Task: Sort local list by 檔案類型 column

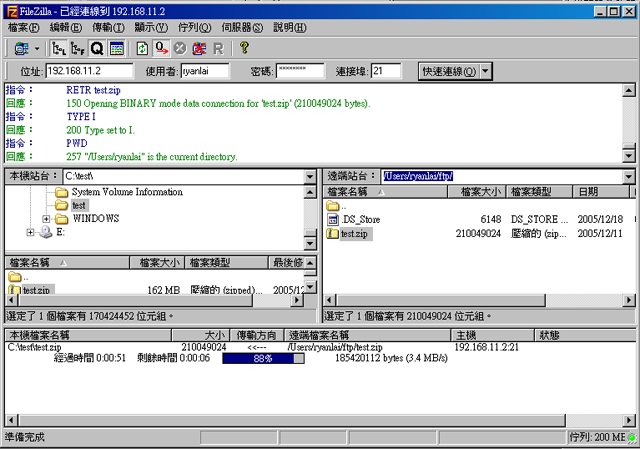Action: [x=227, y=262]
